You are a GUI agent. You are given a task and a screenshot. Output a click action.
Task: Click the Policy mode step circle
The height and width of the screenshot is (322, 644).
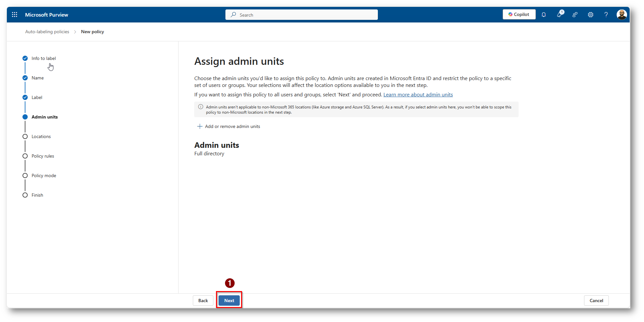click(25, 175)
